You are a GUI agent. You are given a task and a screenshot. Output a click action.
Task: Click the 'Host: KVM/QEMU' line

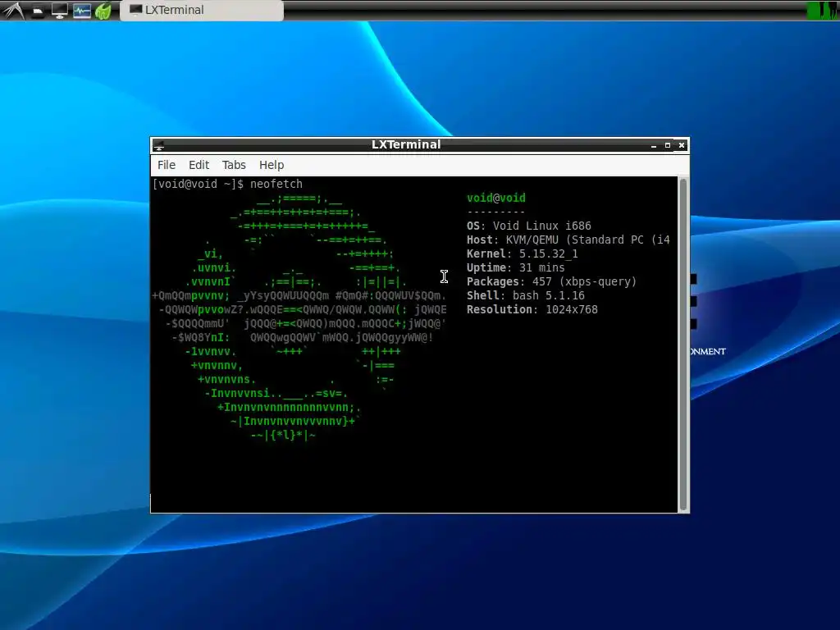click(x=568, y=240)
